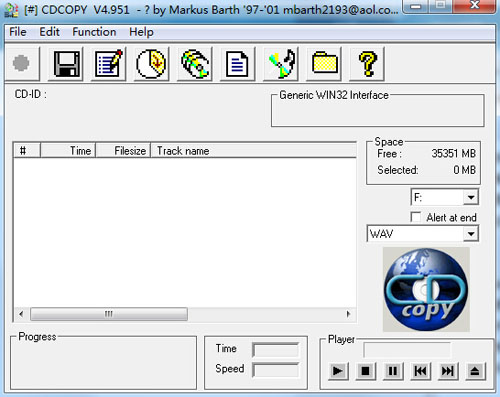Click the CD copy globe logo
Viewport: 500px width, 397px height.
[x=426, y=289]
